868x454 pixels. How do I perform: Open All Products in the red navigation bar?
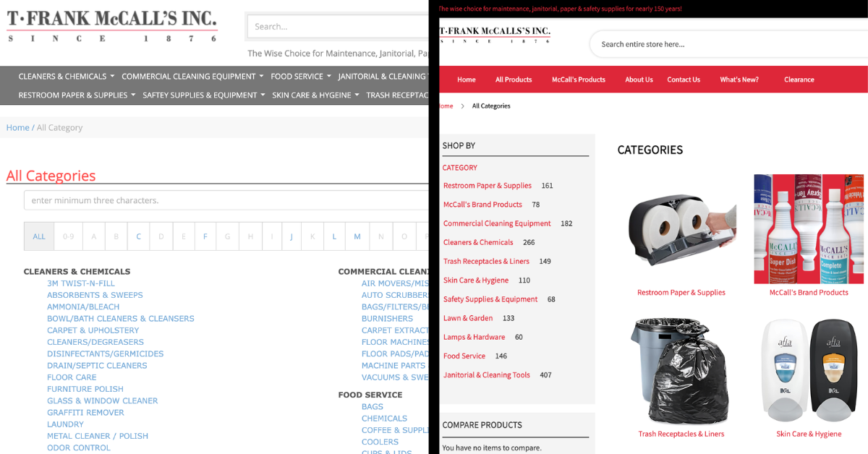pyautogui.click(x=514, y=80)
